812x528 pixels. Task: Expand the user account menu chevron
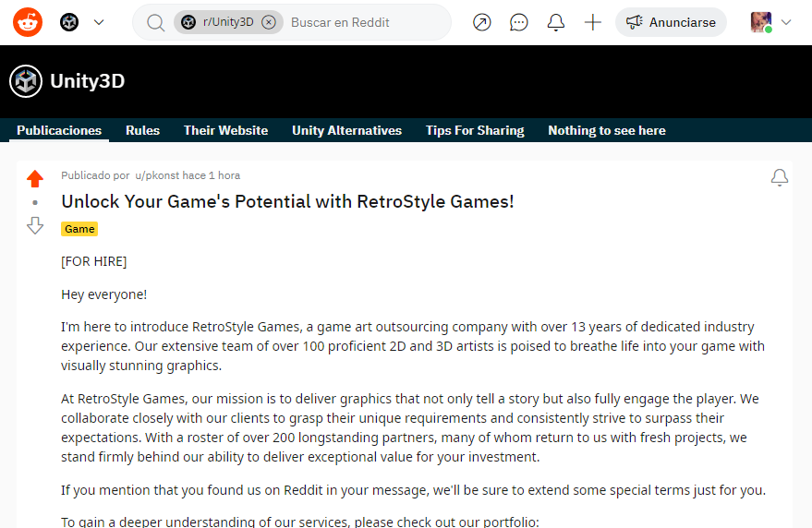click(x=786, y=22)
